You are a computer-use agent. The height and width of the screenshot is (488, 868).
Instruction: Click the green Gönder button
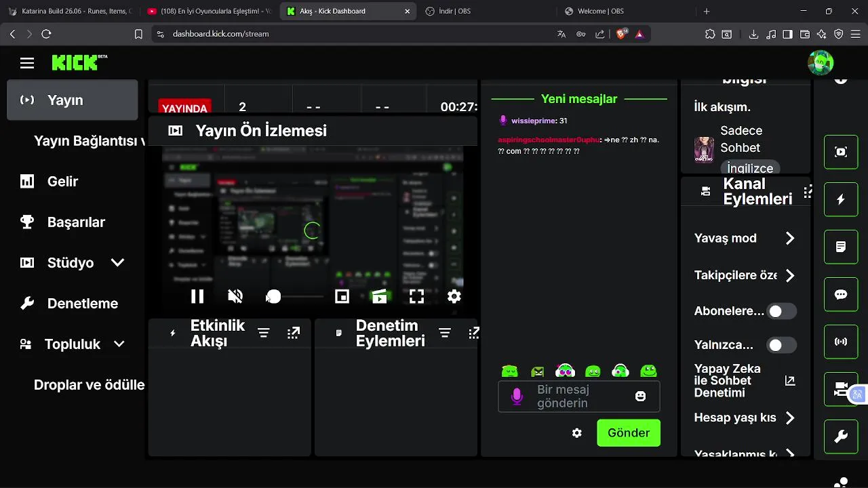click(629, 433)
